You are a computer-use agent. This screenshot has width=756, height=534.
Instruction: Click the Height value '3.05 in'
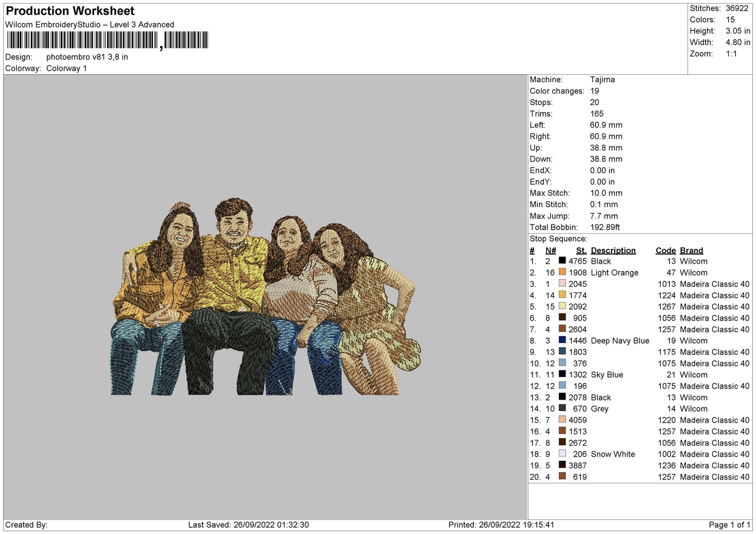[x=738, y=31]
